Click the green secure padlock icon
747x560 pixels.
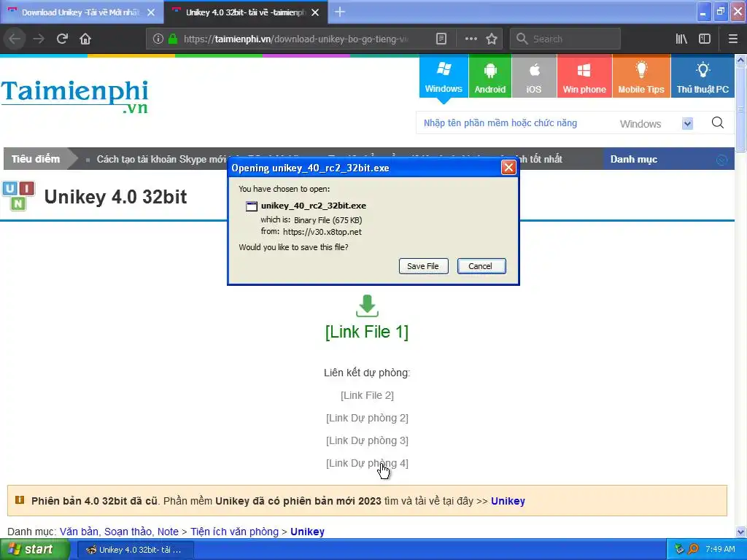173,39
